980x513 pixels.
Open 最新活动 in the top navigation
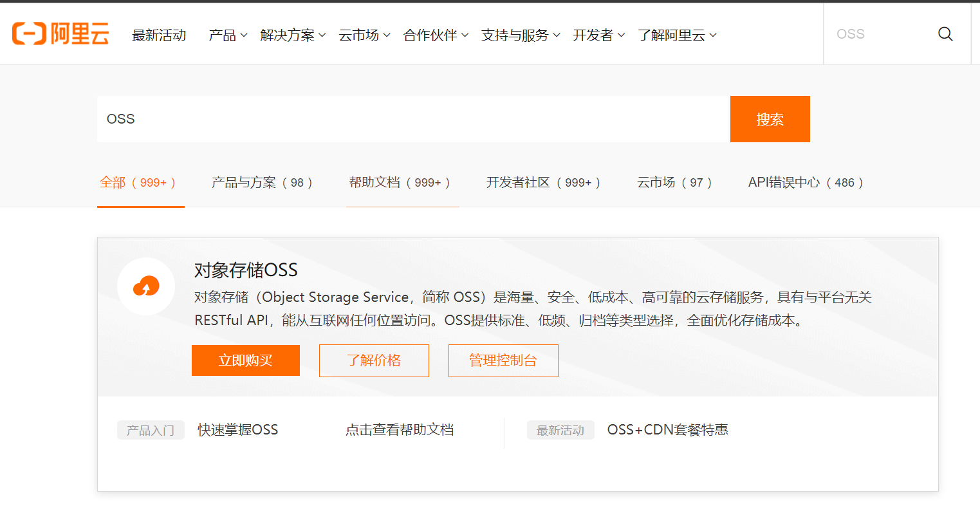[159, 35]
